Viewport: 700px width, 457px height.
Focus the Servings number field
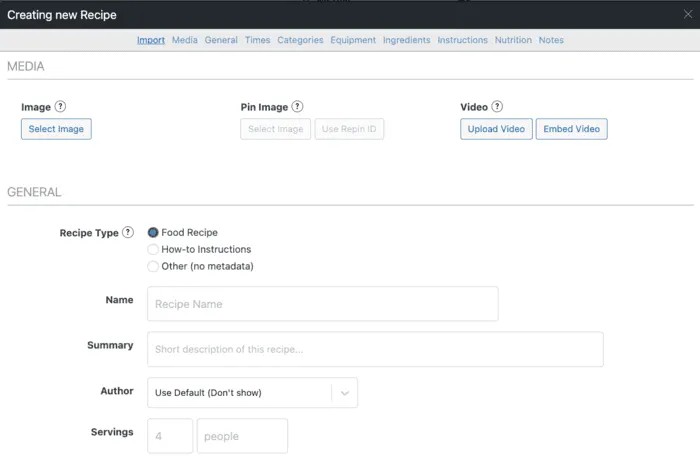tap(170, 436)
